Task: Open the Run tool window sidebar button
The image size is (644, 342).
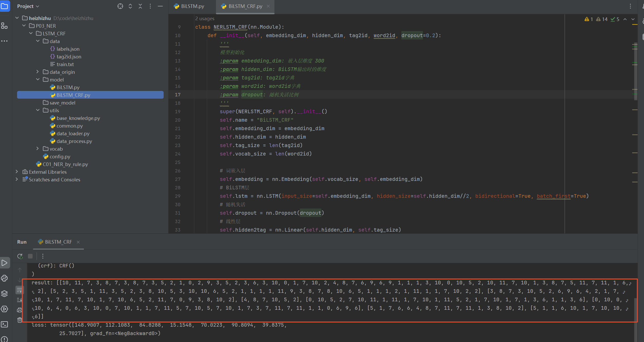Action: 4,263
